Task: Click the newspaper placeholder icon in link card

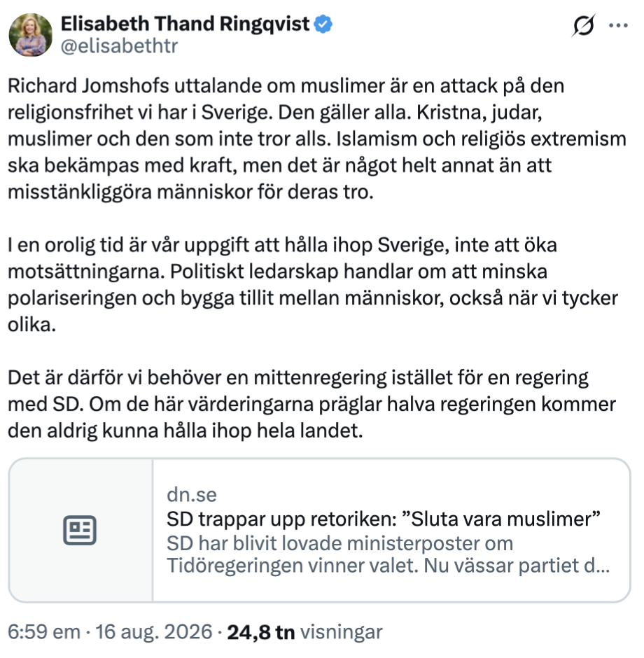Action: click(x=80, y=530)
